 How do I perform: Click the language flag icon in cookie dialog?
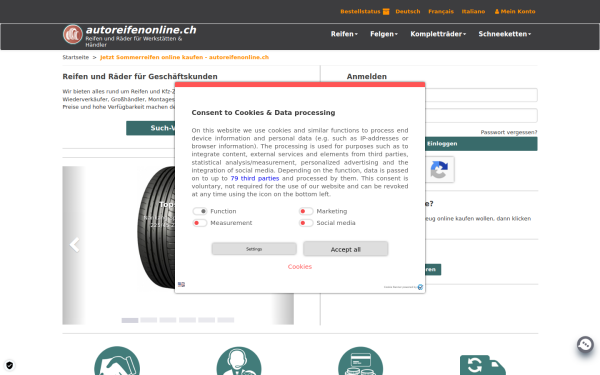(x=181, y=284)
